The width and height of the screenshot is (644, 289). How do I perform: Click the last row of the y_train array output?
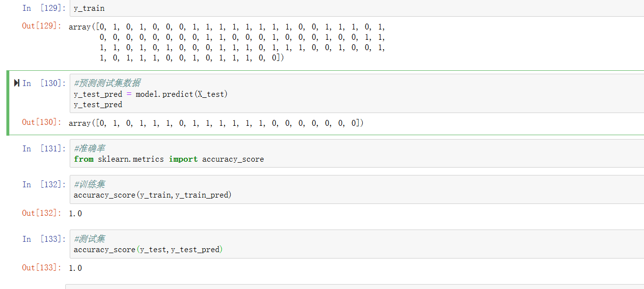[x=192, y=58]
